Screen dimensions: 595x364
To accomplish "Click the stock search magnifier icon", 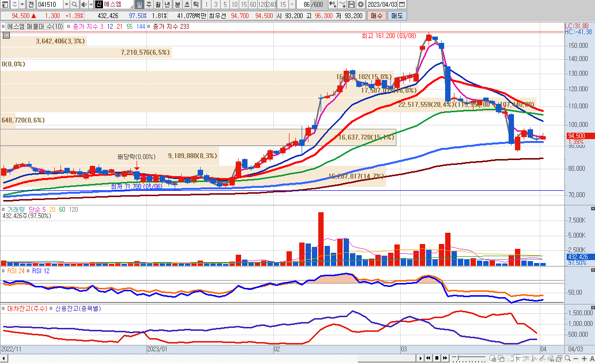I will coord(74,4).
